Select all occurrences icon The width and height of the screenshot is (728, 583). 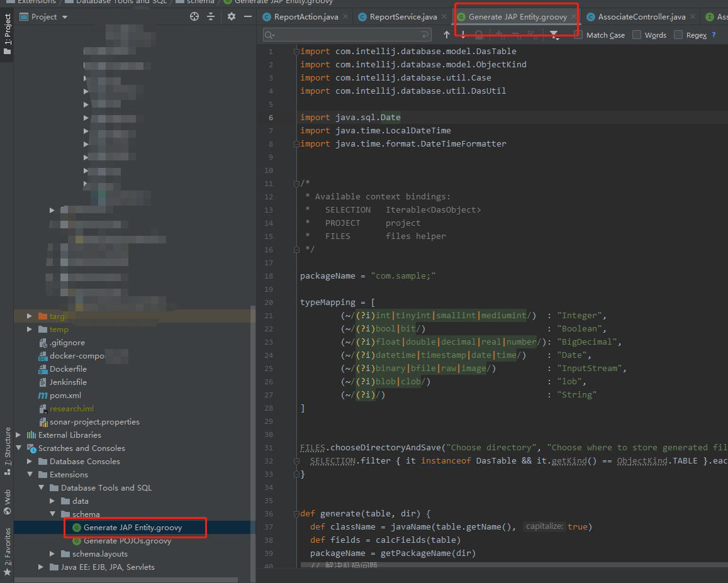coord(532,35)
